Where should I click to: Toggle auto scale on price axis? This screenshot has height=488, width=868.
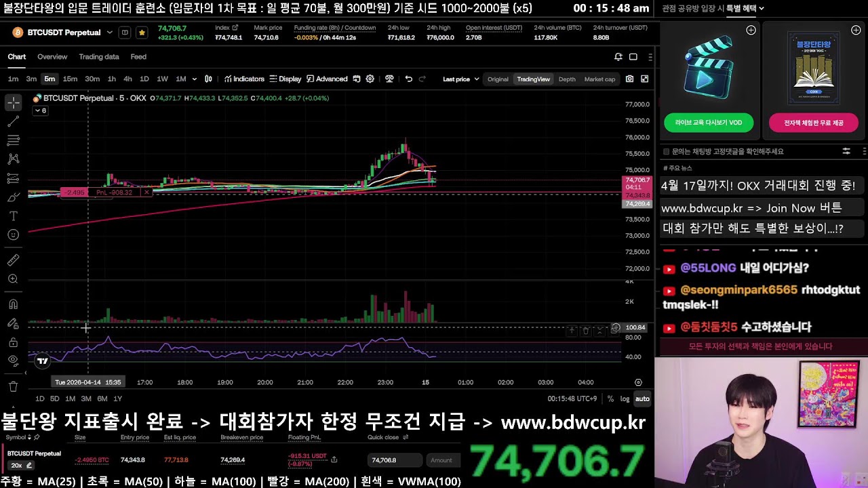(642, 399)
